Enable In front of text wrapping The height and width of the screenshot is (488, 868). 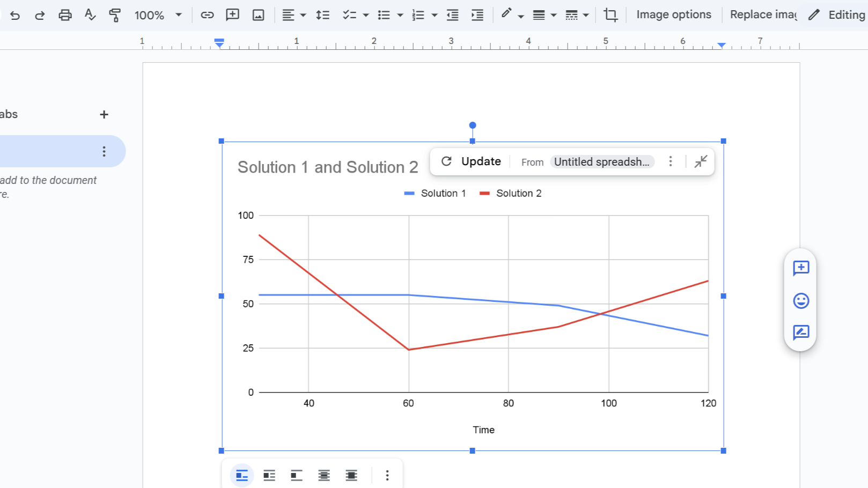(x=351, y=475)
